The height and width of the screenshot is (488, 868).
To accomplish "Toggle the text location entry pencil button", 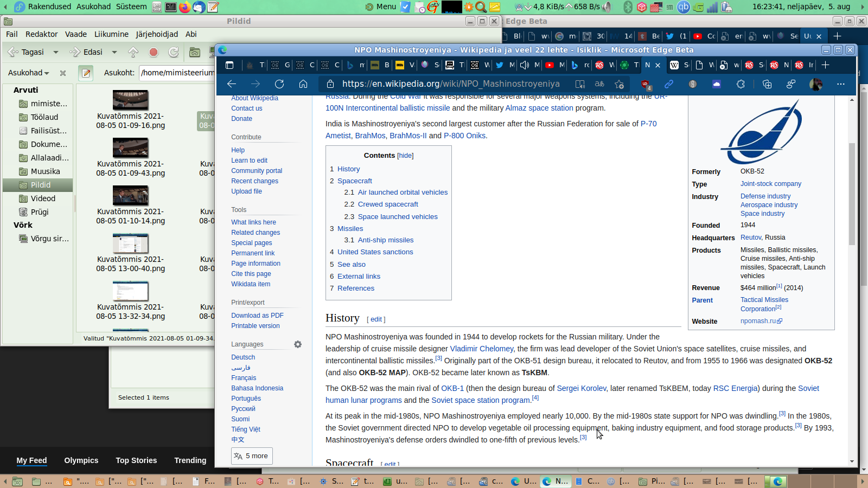I will pos(86,73).
